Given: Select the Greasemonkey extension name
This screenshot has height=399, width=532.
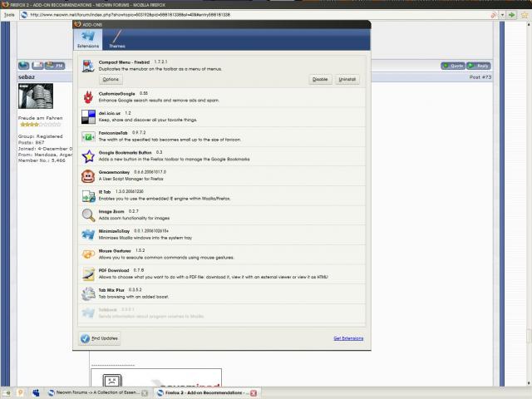Looking at the screenshot, I should pos(114,172).
